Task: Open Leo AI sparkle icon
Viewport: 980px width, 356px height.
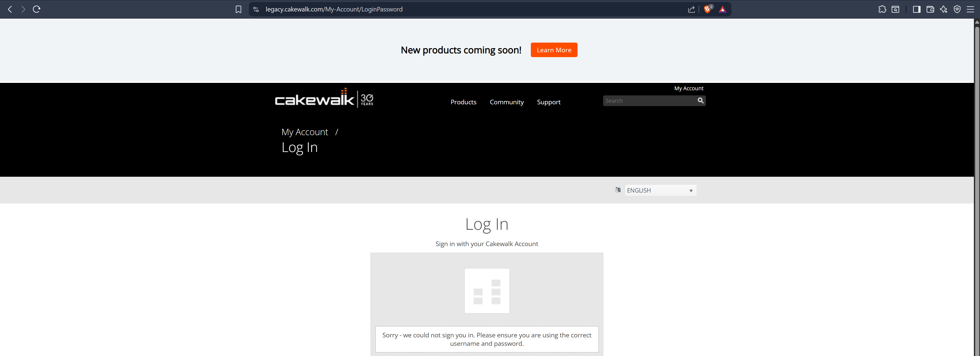Action: [944, 9]
